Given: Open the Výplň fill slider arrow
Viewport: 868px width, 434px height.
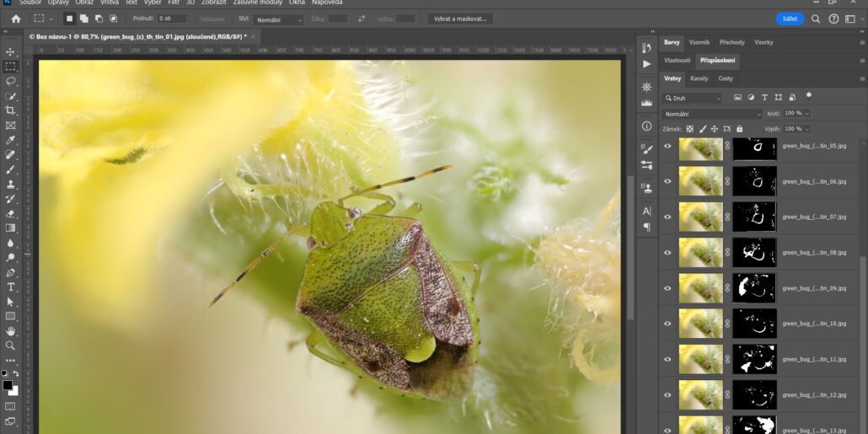Looking at the screenshot, I should pyautogui.click(x=806, y=128).
